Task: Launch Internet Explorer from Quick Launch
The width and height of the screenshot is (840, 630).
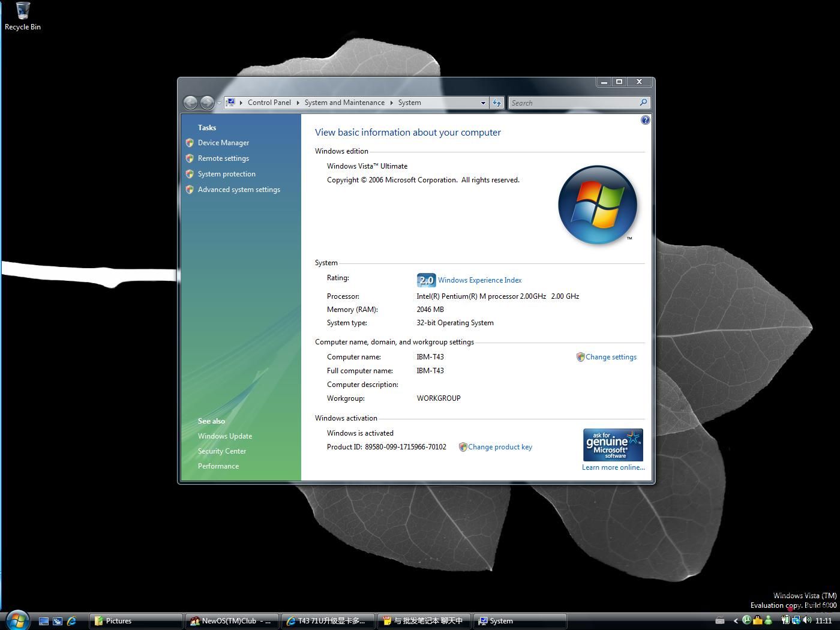Action: click(71, 621)
